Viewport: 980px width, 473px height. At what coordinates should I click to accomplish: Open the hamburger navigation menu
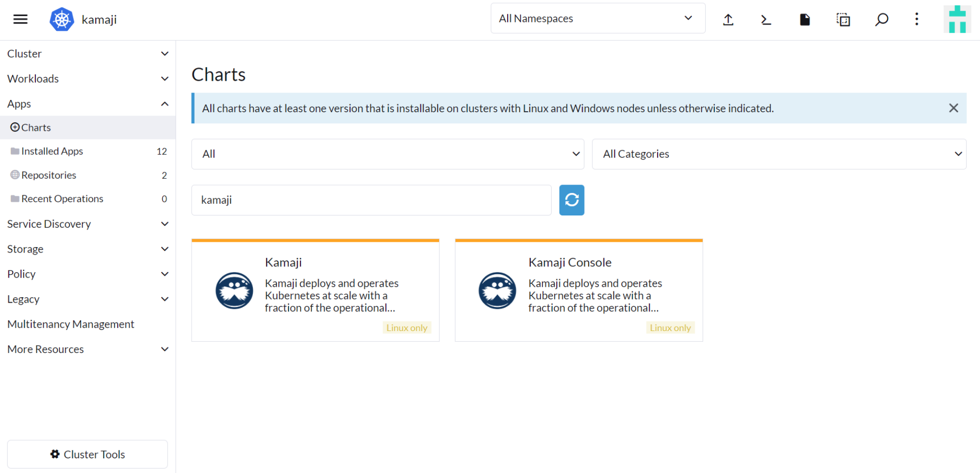pos(20,19)
